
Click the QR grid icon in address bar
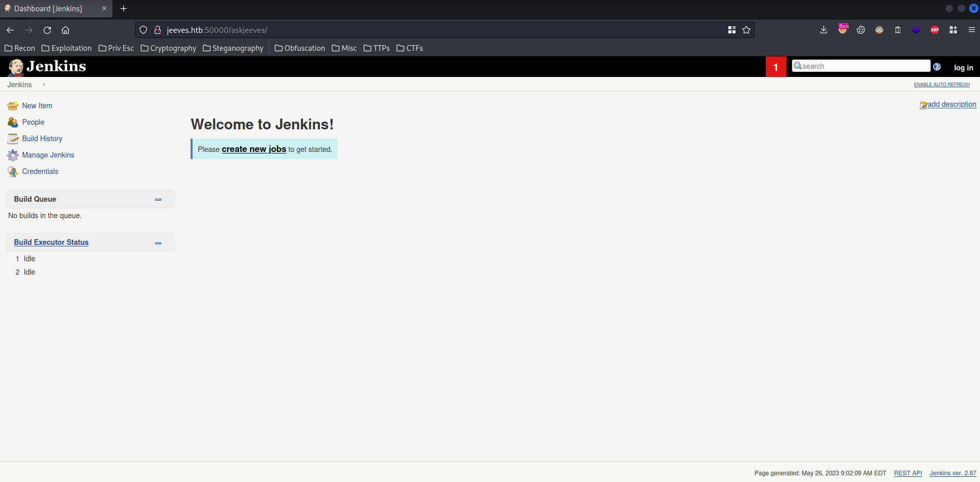(732, 30)
